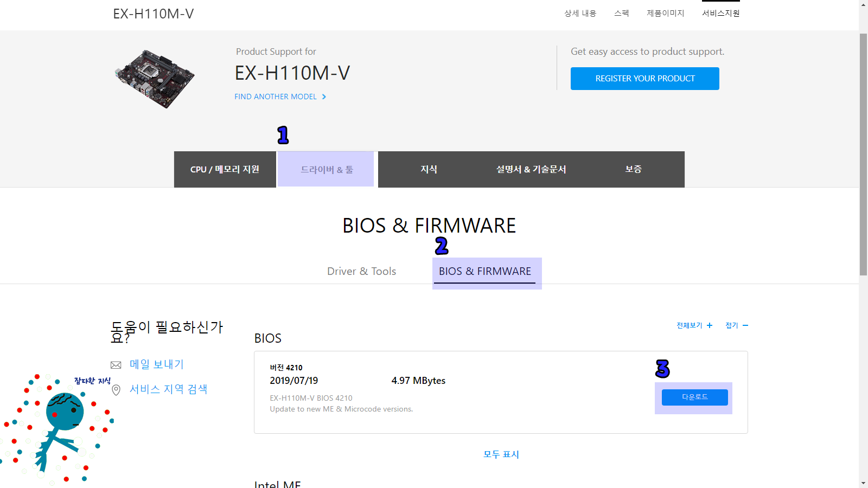Click the plus icon beside 전체보기
This screenshot has height=488, width=868.
(710, 325)
